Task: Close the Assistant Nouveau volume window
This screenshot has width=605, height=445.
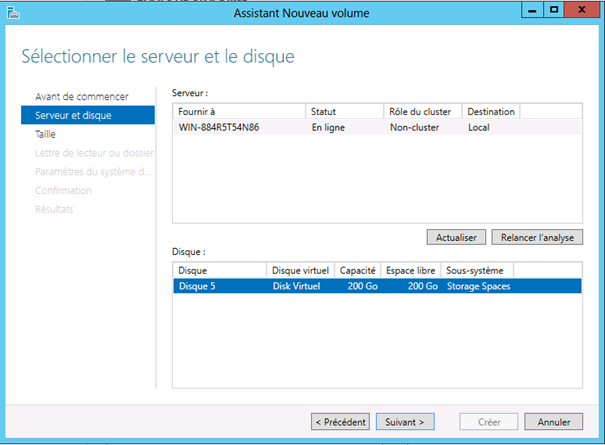Action: (x=584, y=11)
